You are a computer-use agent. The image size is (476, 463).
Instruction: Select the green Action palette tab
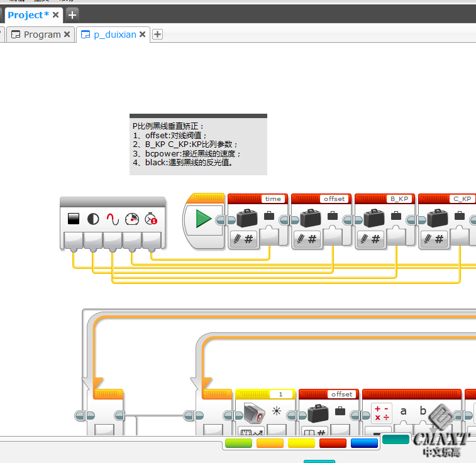point(238,444)
